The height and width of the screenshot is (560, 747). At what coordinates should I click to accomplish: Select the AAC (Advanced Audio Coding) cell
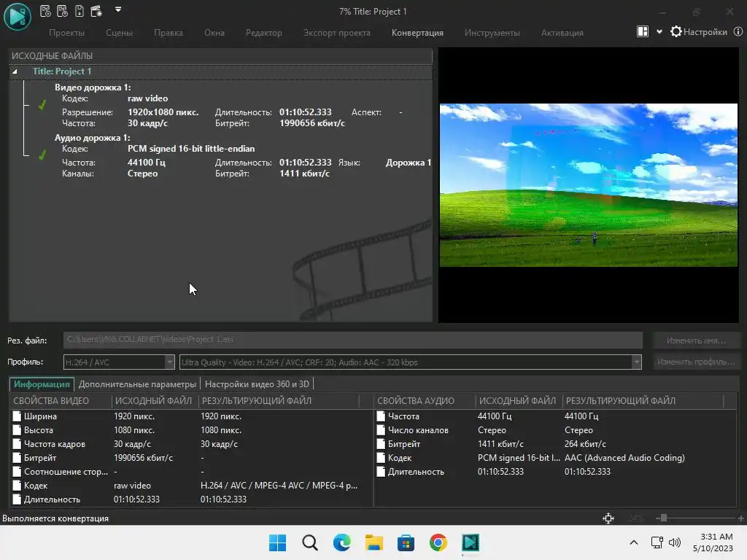(624, 458)
